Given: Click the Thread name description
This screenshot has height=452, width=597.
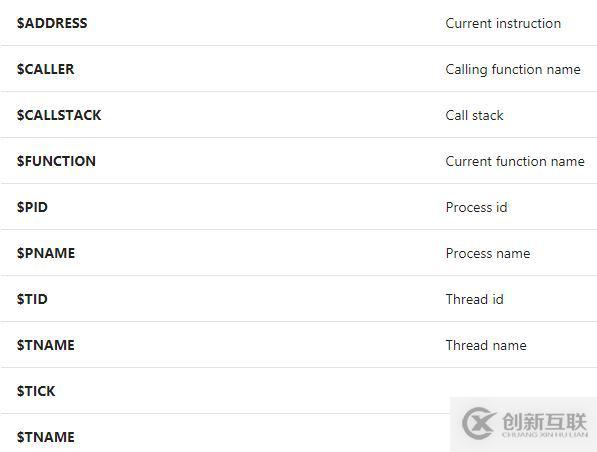Looking at the screenshot, I should (486, 345).
